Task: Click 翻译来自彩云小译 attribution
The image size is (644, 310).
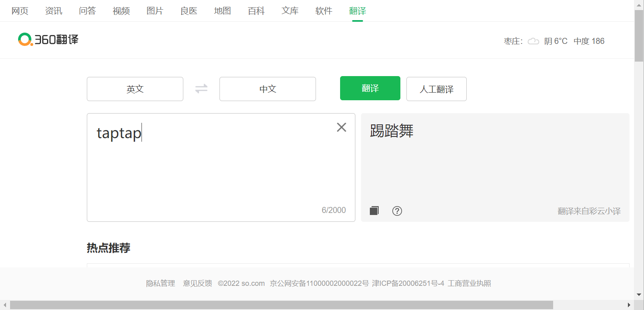Action: pyautogui.click(x=589, y=211)
